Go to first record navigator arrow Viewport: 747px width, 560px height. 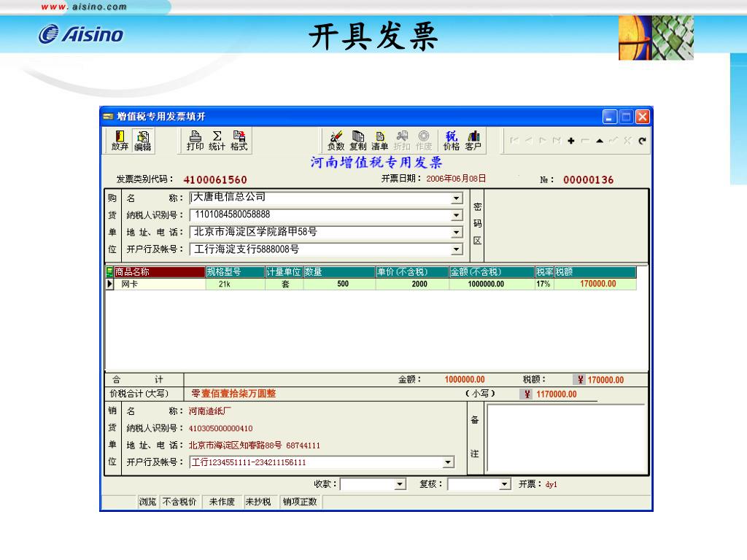514,141
